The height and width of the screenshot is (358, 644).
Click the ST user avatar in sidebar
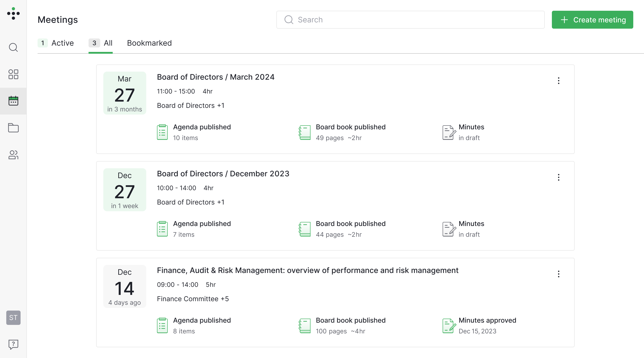pyautogui.click(x=13, y=318)
